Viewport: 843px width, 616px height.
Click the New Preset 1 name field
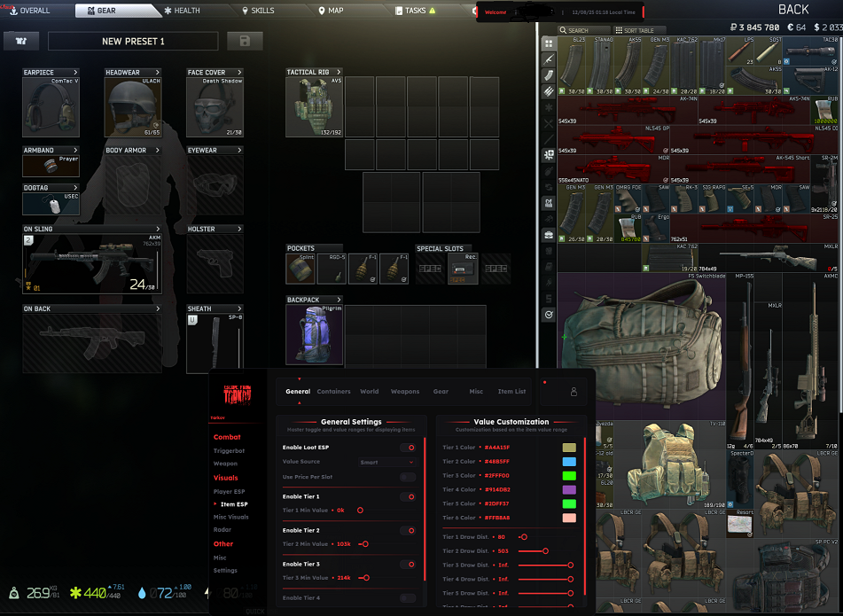tap(133, 42)
